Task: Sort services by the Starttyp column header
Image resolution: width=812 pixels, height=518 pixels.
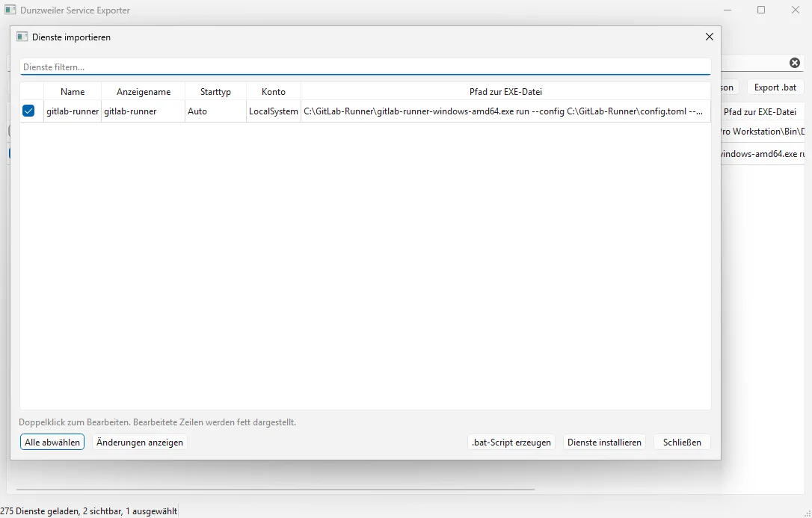Action: [215, 91]
